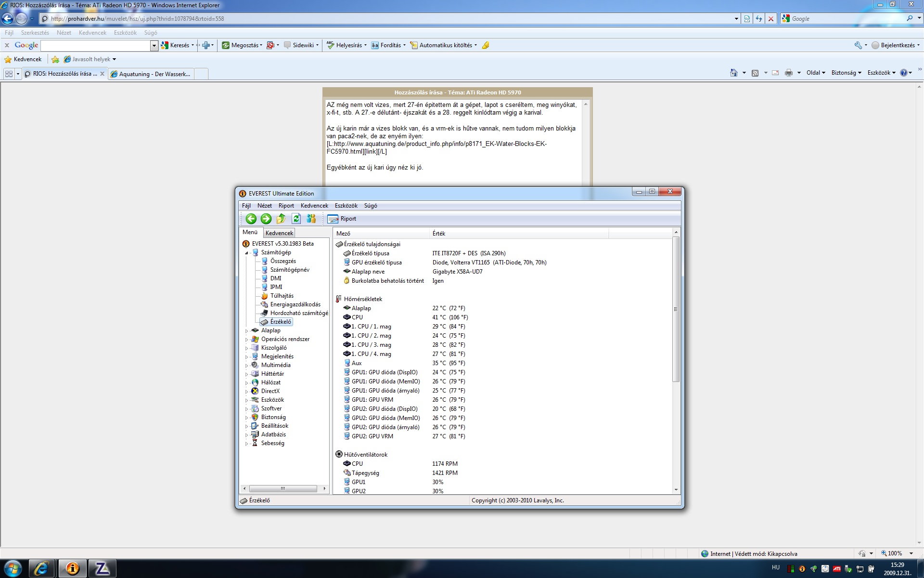The width and height of the screenshot is (924, 578).
Task: Click the Érték column header
Action: 519,234
